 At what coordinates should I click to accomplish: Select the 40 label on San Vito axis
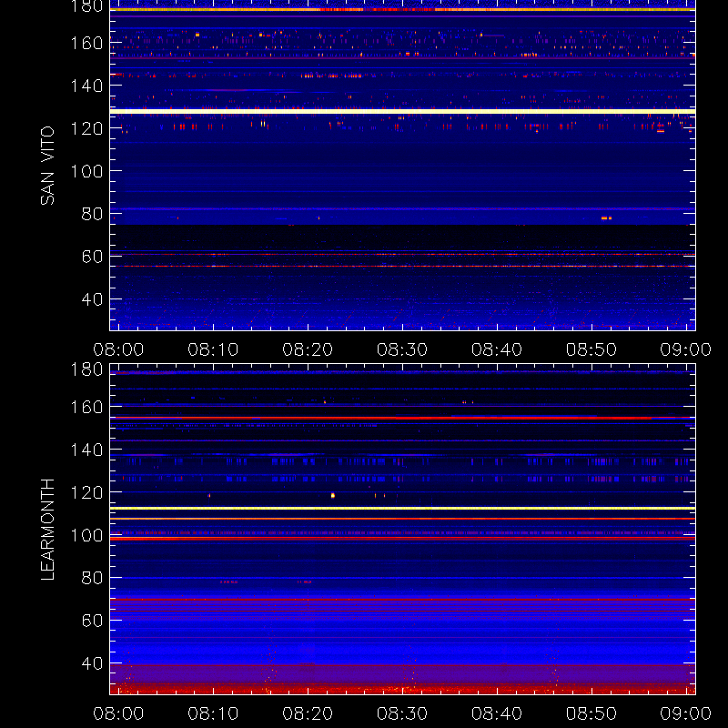point(92,299)
